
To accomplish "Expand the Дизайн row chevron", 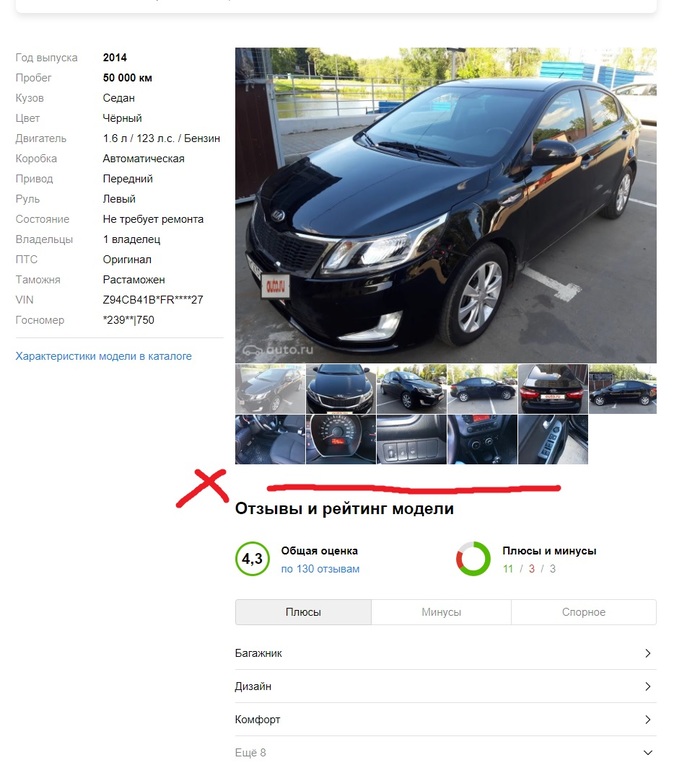I will pyautogui.click(x=647, y=686).
